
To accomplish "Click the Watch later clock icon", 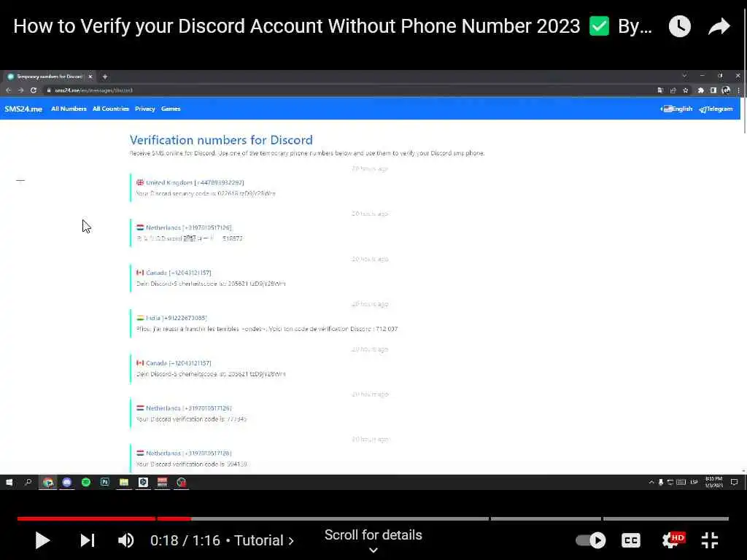I will tap(680, 26).
